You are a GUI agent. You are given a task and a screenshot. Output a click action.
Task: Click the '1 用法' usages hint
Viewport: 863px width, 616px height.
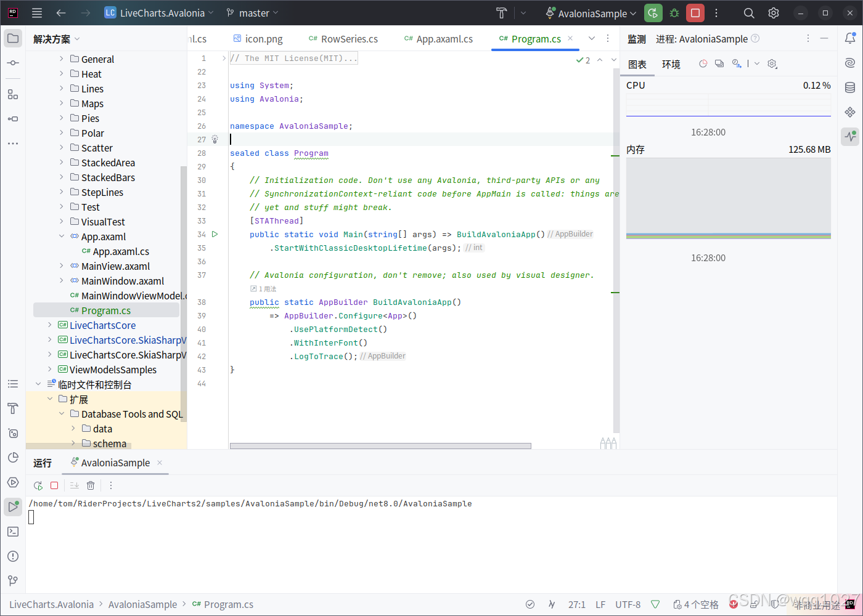point(263,289)
